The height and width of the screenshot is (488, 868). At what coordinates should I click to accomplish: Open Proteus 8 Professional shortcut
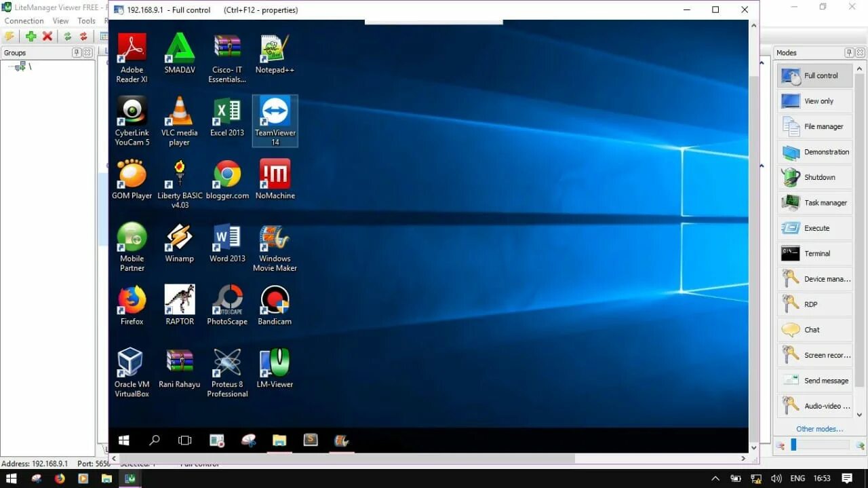(x=227, y=373)
